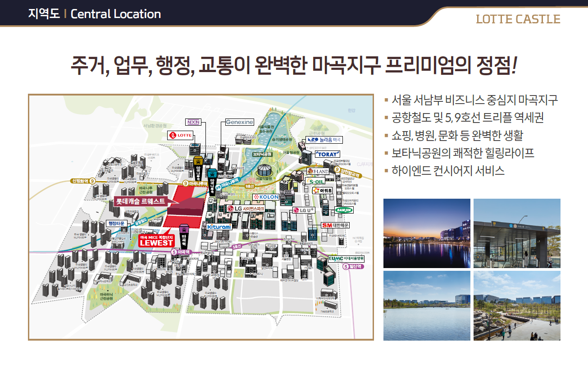
Task: Click the 한강 river label
Action: click(x=351, y=111)
